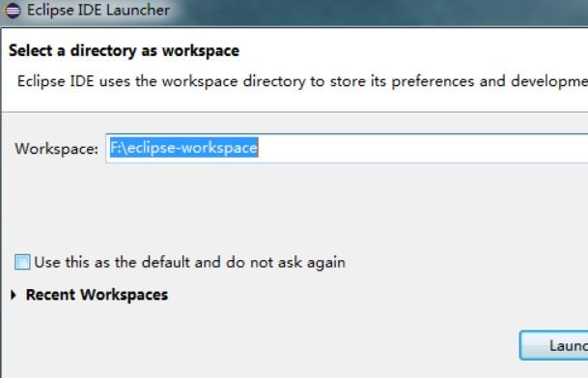
Task: Expand the Recent Workspaces triangle arrow
Action: click(x=14, y=295)
